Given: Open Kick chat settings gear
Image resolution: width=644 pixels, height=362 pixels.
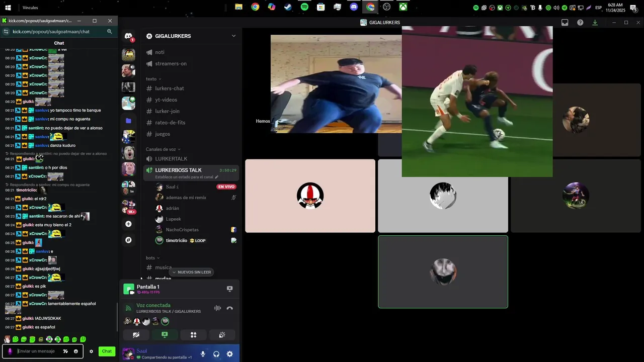Looking at the screenshot, I should (91, 351).
